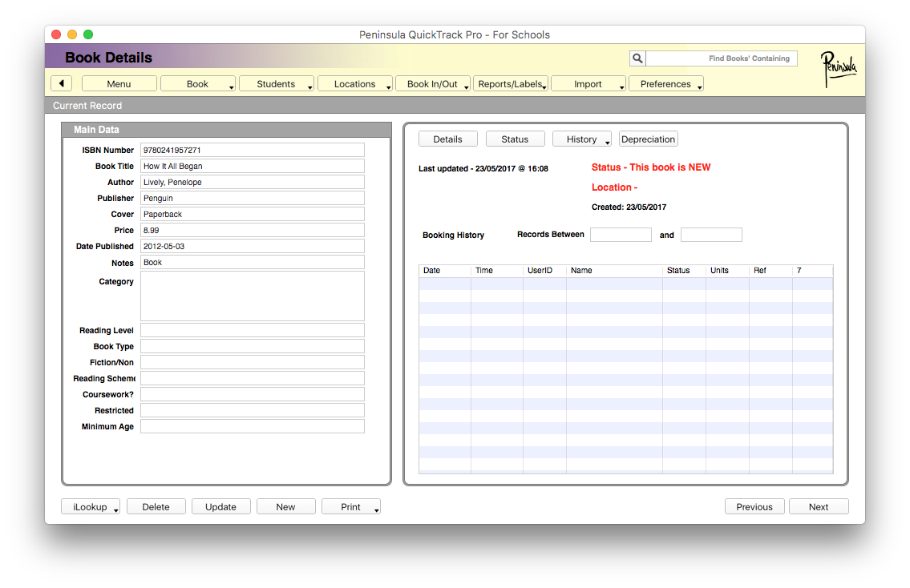Viewport: 910px width, 588px height.
Task: Expand the Reports/Labels dropdown
Action: coord(511,84)
